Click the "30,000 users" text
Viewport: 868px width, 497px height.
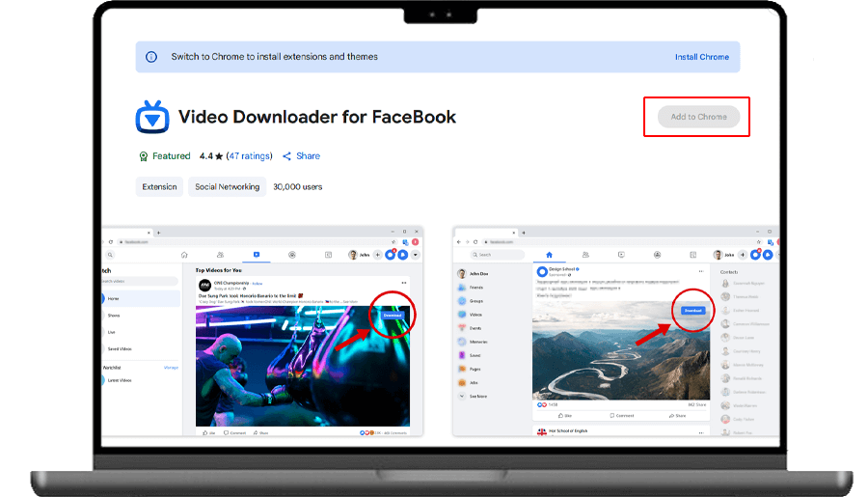(297, 186)
